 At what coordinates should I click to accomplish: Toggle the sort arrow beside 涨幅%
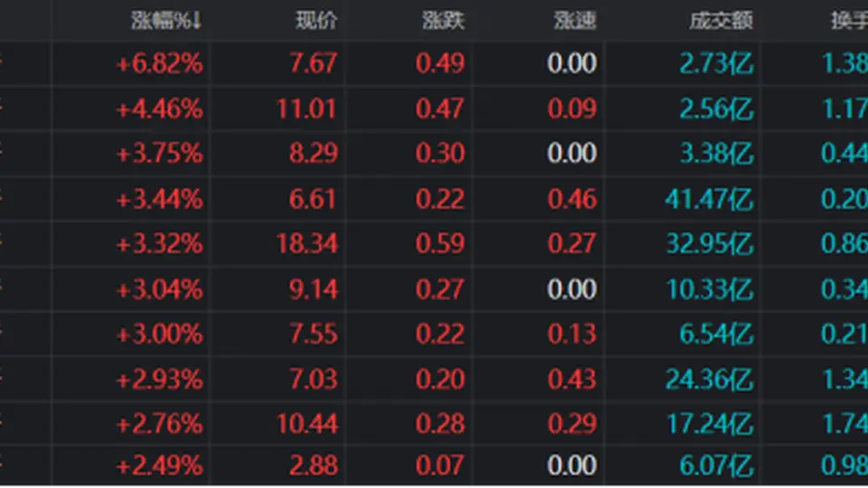pos(197,21)
